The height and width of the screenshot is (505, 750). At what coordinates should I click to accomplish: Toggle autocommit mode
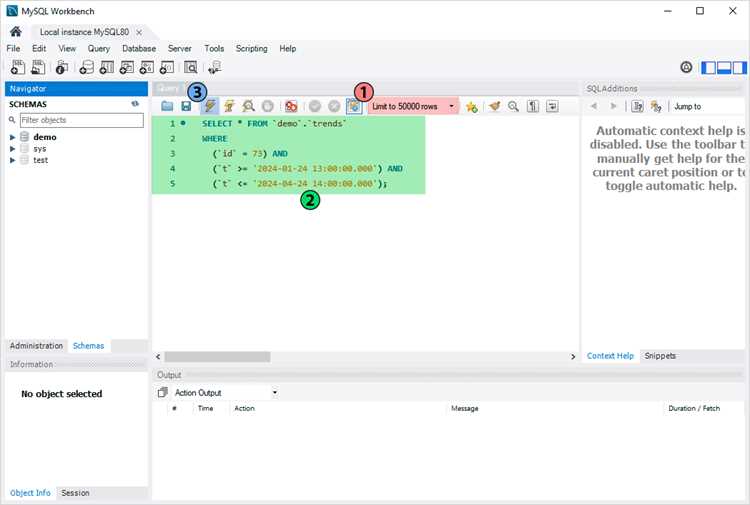click(354, 106)
